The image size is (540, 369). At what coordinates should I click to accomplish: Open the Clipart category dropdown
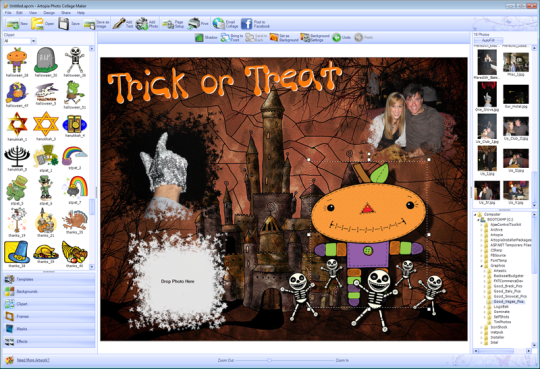click(x=33, y=41)
